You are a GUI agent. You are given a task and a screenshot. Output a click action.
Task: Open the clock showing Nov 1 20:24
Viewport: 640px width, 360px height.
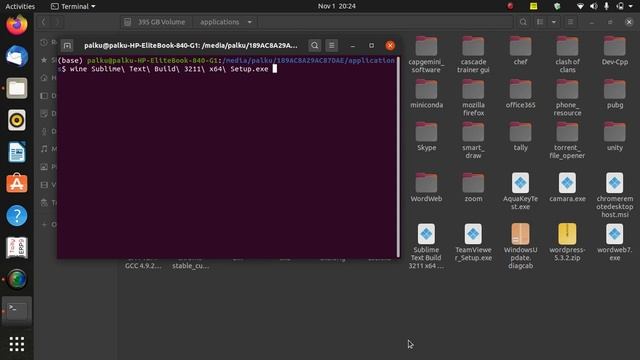[337, 6]
